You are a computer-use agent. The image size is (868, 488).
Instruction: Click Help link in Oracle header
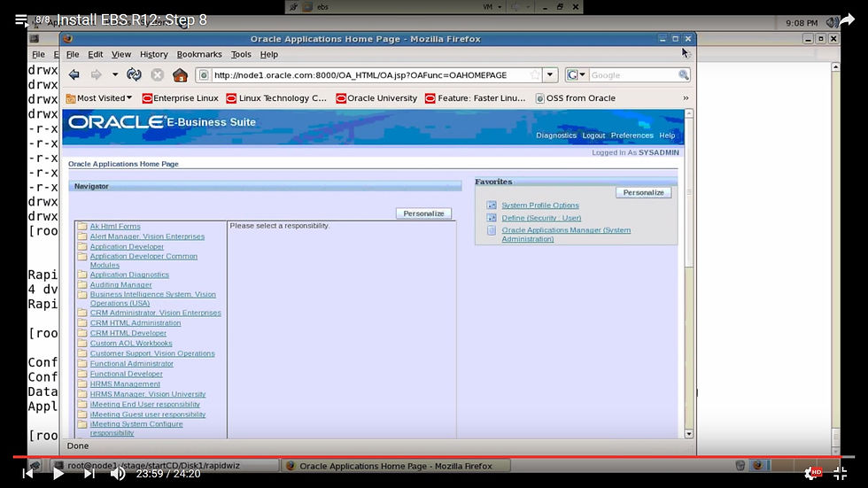(667, 136)
